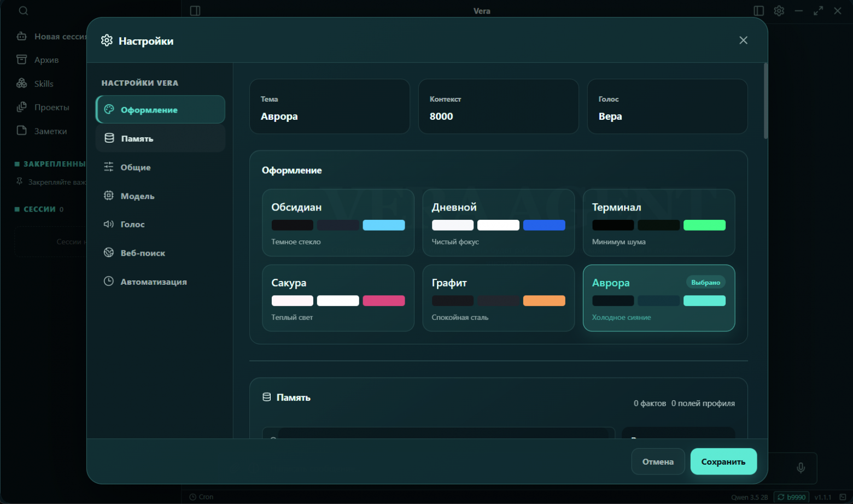Image resolution: width=853 pixels, height=504 pixels.
Task: Click the b9990 refresh badge in status bar
Action: tap(792, 497)
